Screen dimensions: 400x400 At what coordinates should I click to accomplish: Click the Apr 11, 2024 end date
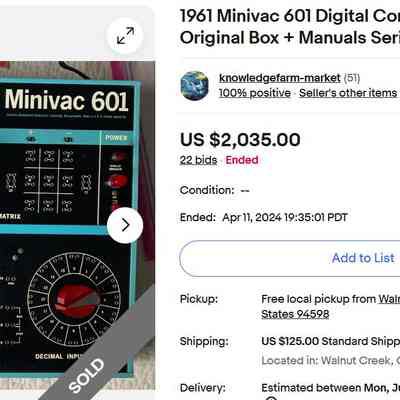(285, 218)
